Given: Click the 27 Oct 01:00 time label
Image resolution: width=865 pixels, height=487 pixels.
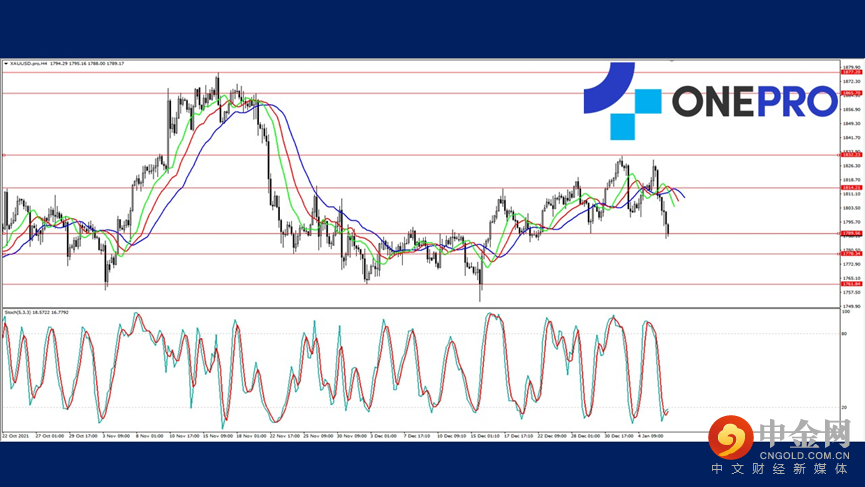Looking at the screenshot, I should tap(50, 436).
